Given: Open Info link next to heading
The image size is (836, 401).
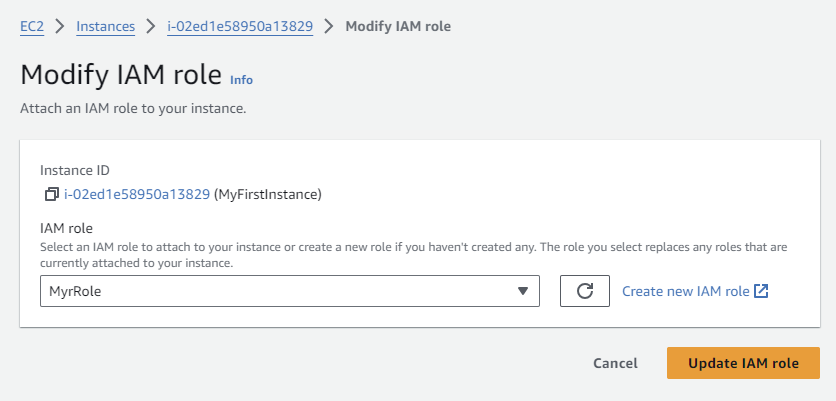Looking at the screenshot, I should click(x=242, y=80).
